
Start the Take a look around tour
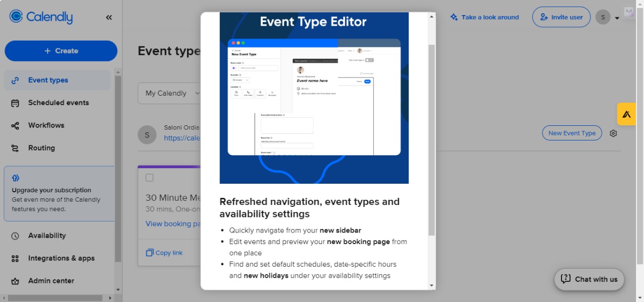(x=484, y=17)
